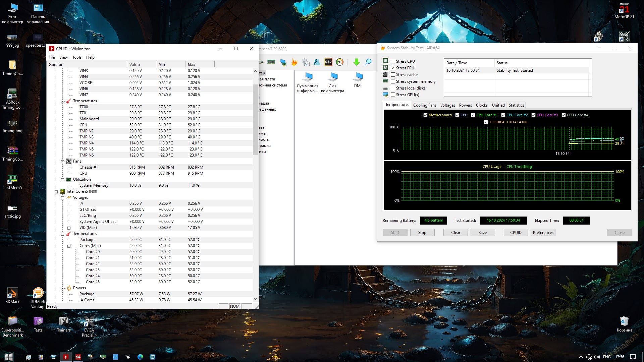Collapse the Intel Core i5 8400 node
The height and width of the screenshot is (362, 644).
[56, 192]
